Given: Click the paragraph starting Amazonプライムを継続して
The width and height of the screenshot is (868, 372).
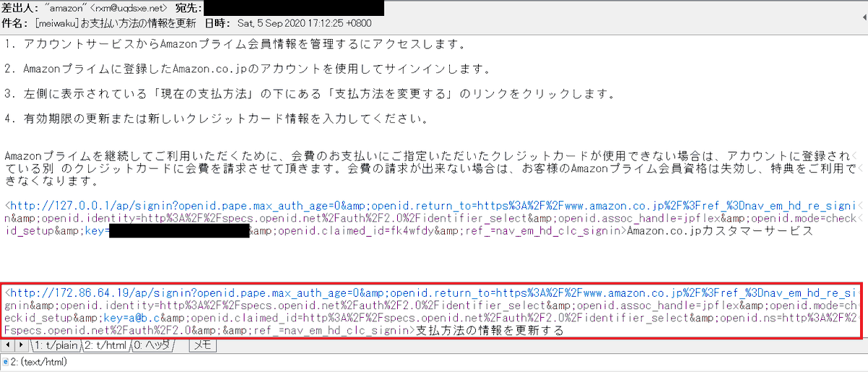Looking at the screenshot, I should click(x=431, y=168).
